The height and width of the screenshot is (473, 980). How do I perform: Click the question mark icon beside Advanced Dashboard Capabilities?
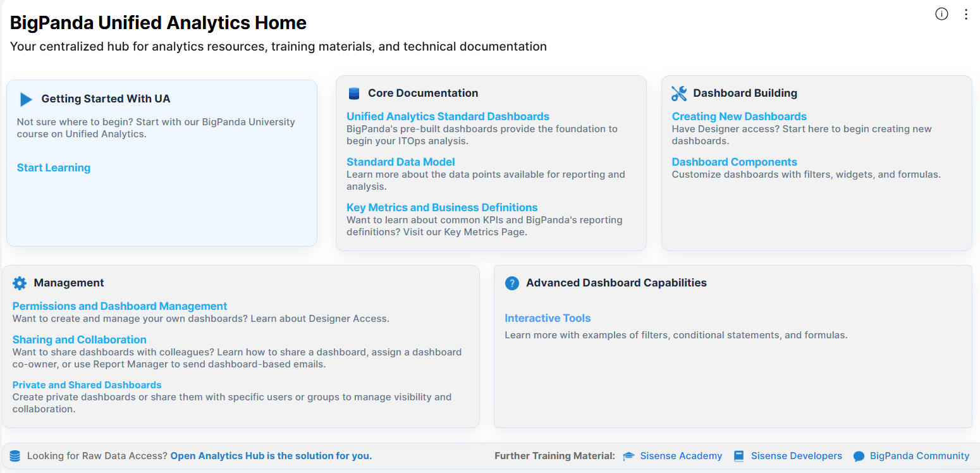click(x=512, y=283)
